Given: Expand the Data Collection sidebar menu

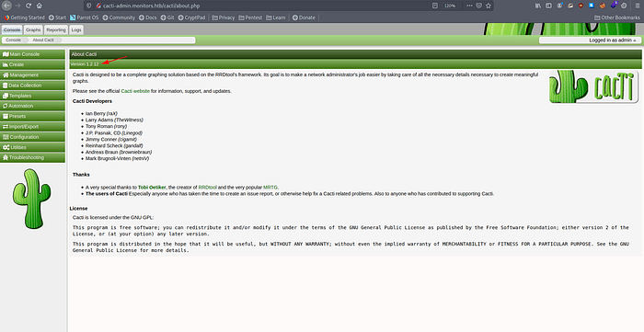Looking at the screenshot, I should pos(32,86).
